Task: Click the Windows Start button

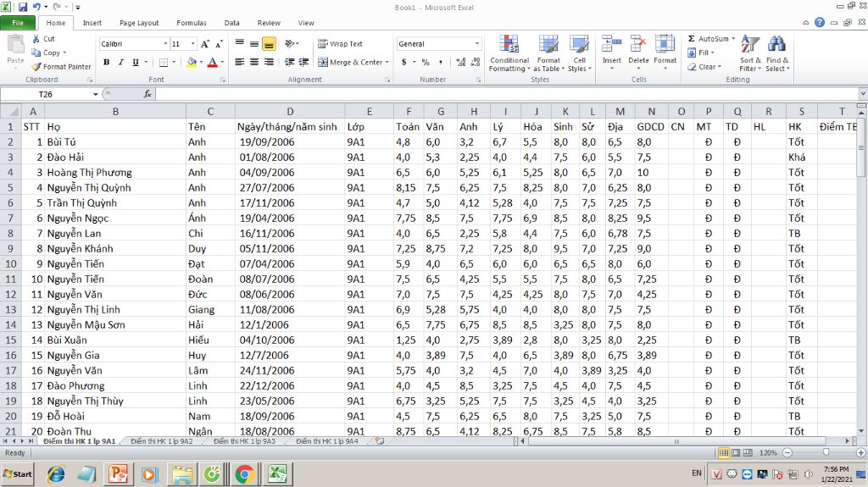Action: click(18, 473)
